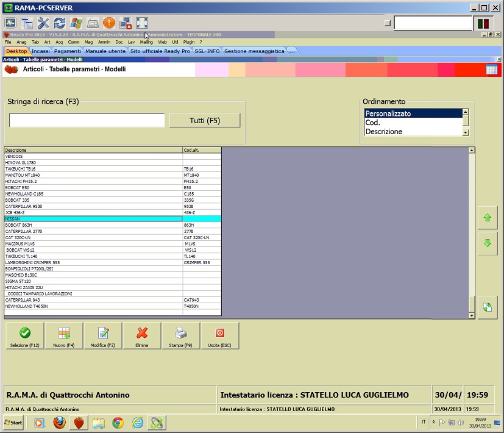This screenshot has width=504, height=433.
Task: Open the Util menu
Action: 175,42
